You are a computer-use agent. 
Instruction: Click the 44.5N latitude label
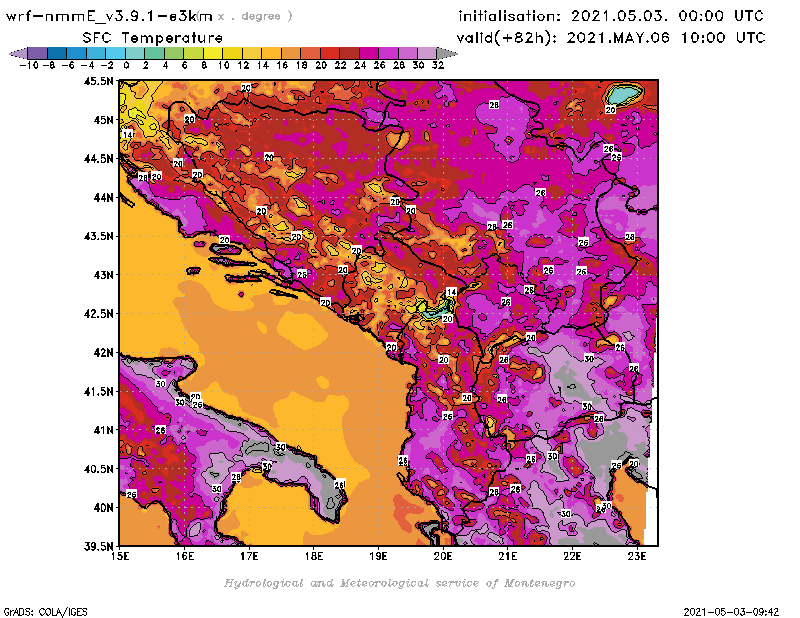click(98, 159)
